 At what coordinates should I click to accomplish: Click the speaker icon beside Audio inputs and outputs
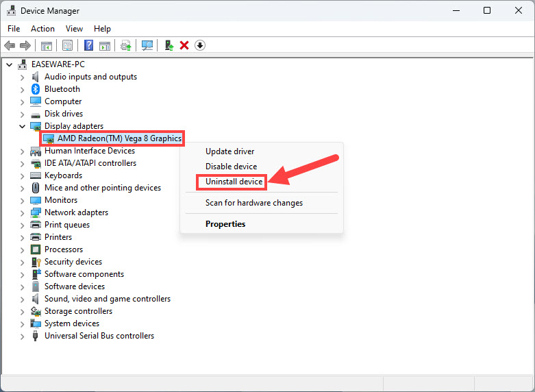[36, 77]
